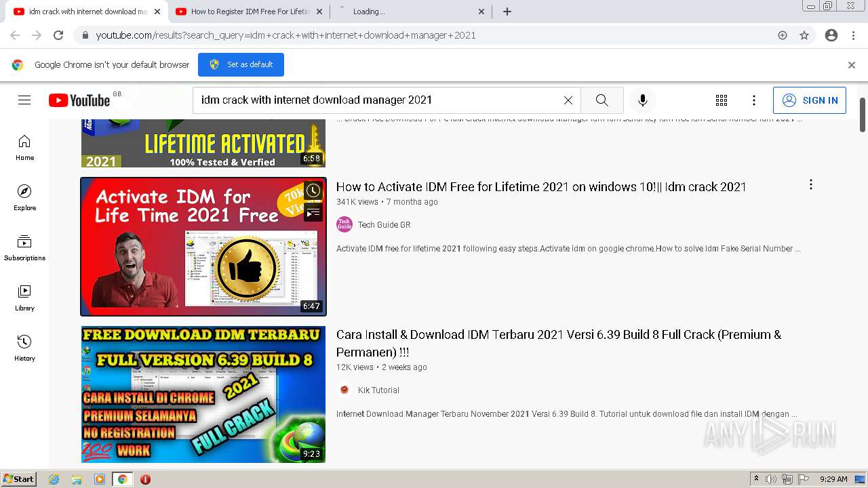This screenshot has height=488, width=868.
Task: Go back in browser history
Action: [15, 35]
